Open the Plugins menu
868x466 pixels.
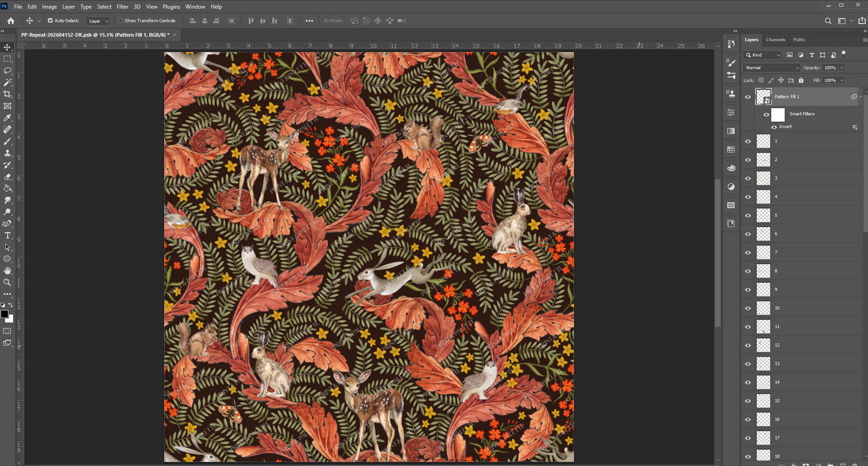(x=171, y=7)
